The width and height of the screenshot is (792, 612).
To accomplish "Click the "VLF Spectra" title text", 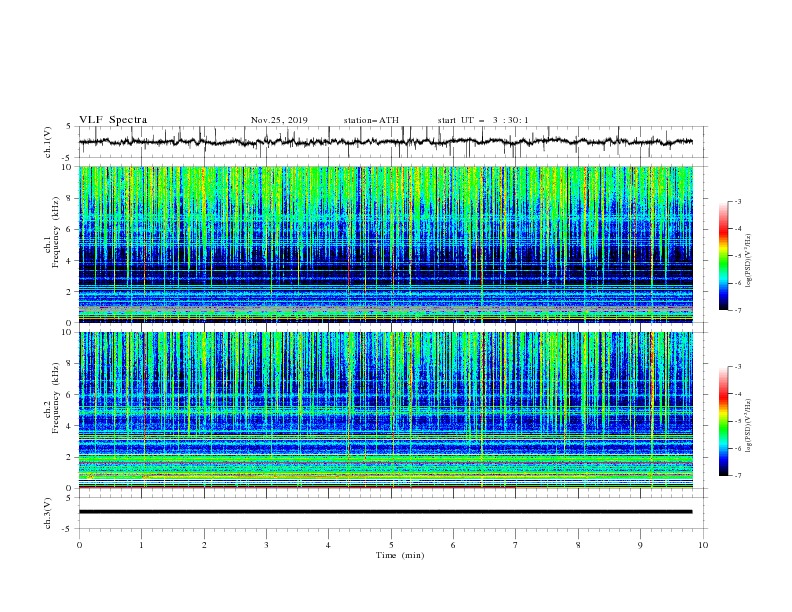I will [x=113, y=120].
